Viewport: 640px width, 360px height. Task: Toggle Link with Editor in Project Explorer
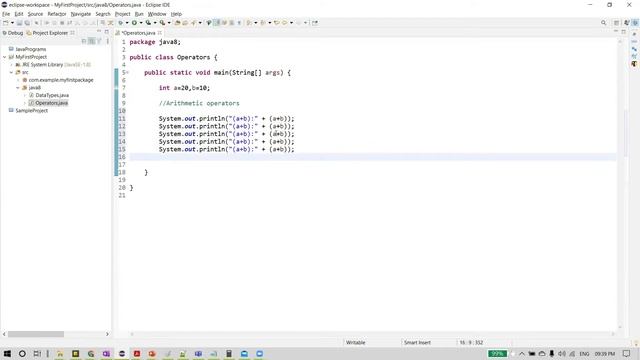(x=91, y=41)
